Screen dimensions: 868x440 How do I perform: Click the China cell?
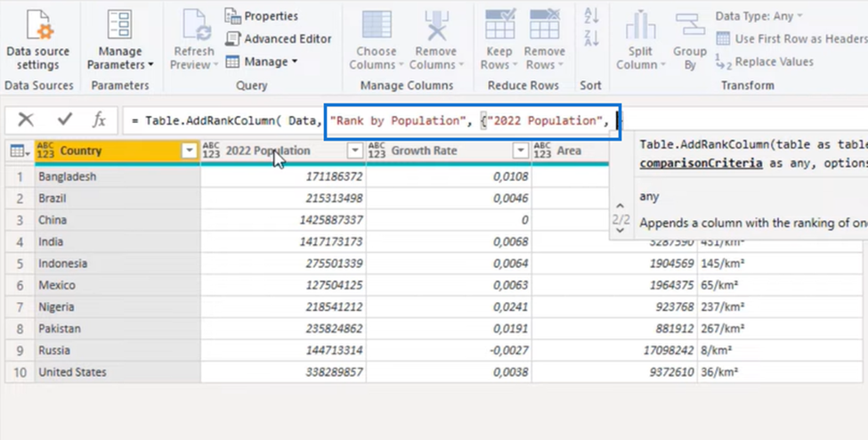click(x=118, y=220)
